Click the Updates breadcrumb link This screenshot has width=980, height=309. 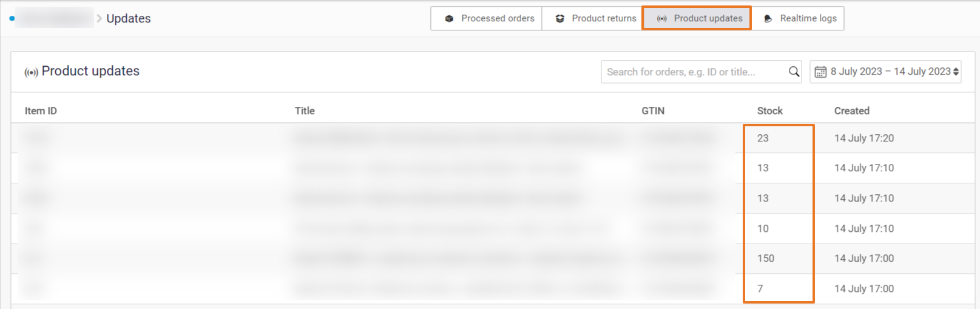pyautogui.click(x=129, y=19)
